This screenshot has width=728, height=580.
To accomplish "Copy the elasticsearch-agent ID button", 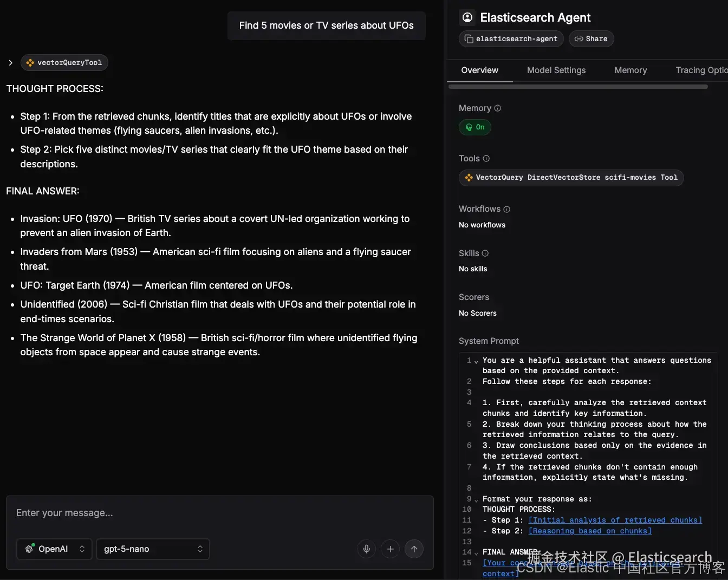I will (511, 39).
